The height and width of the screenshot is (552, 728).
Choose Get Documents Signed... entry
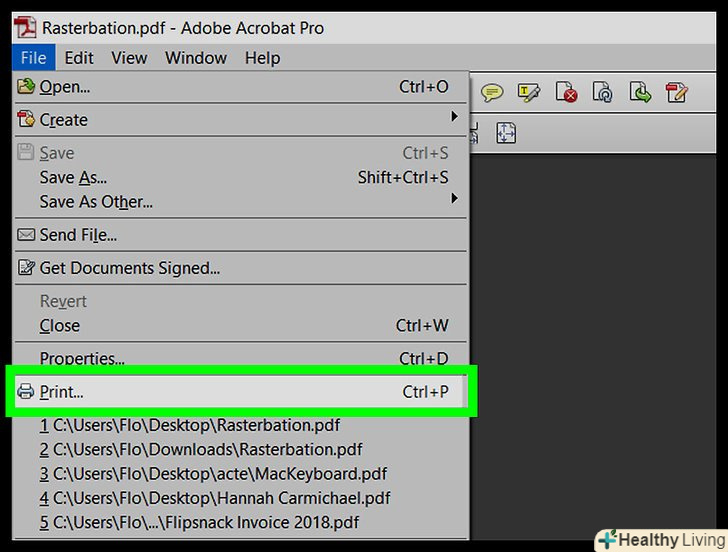tap(240, 268)
